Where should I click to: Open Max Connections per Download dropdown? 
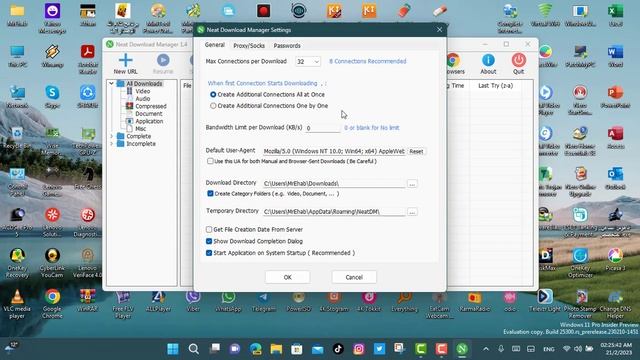308,62
